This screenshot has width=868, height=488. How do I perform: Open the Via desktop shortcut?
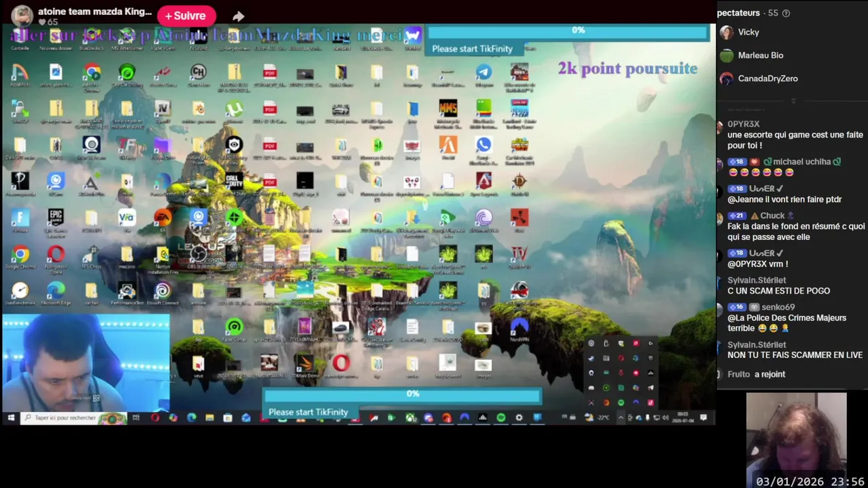(x=127, y=218)
